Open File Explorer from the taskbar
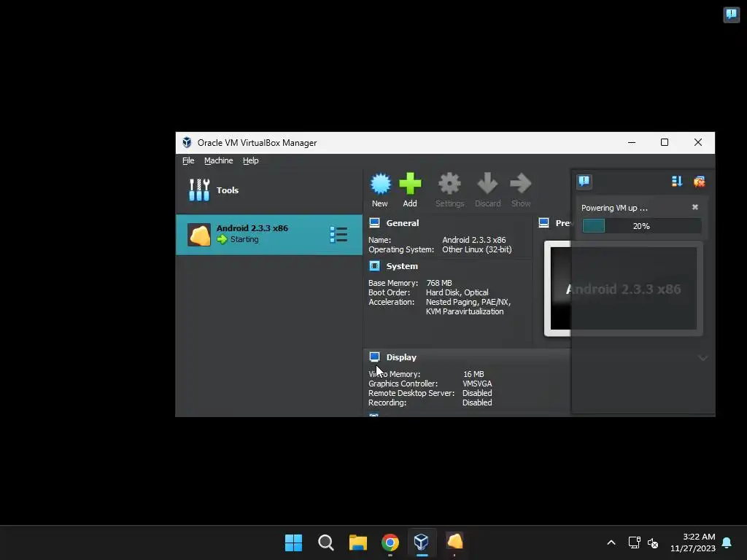Image resolution: width=747 pixels, height=560 pixels. coord(357,542)
